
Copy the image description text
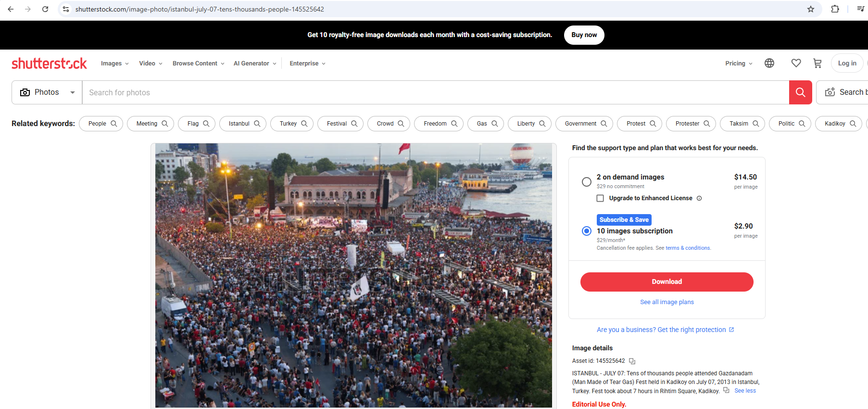click(x=726, y=390)
